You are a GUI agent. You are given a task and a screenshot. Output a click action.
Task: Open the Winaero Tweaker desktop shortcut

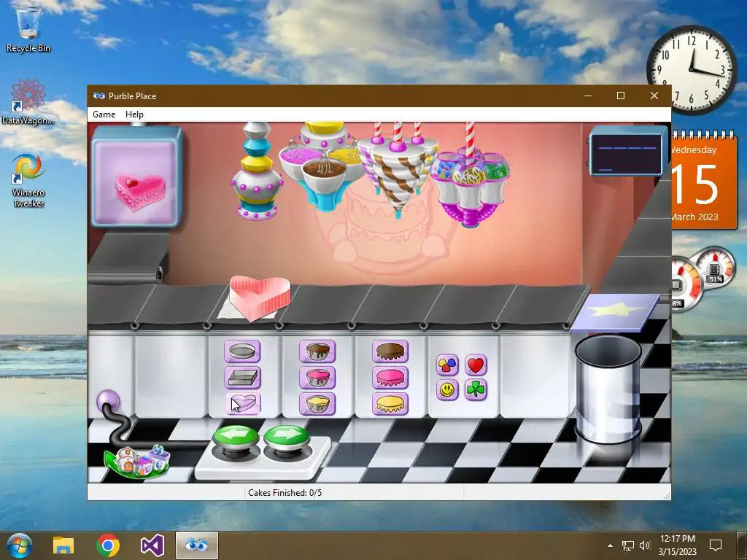point(28,180)
